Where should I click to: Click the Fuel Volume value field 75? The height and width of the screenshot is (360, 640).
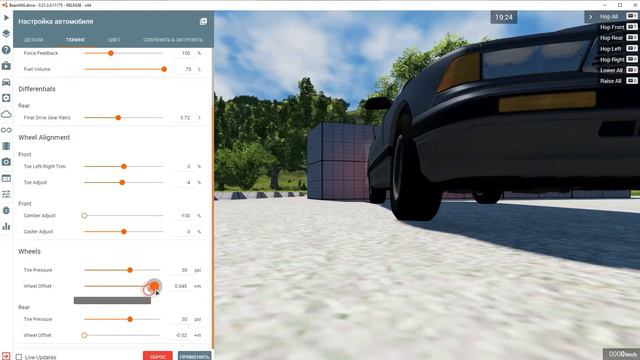click(x=184, y=69)
